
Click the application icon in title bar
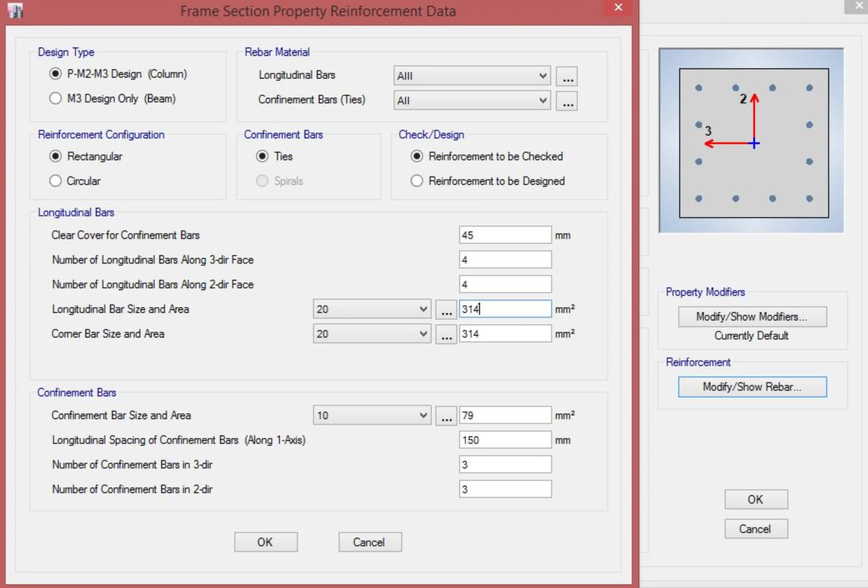(15, 10)
